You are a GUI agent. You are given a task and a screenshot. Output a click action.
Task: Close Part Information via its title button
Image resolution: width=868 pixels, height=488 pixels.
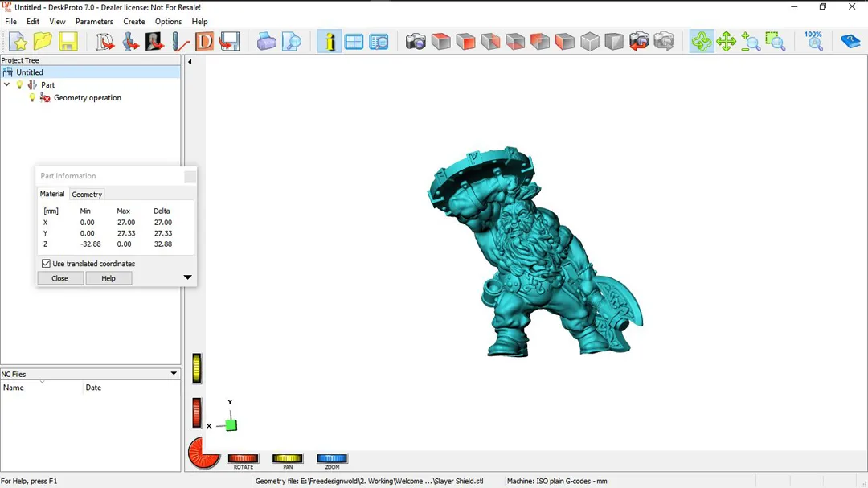[x=190, y=176]
